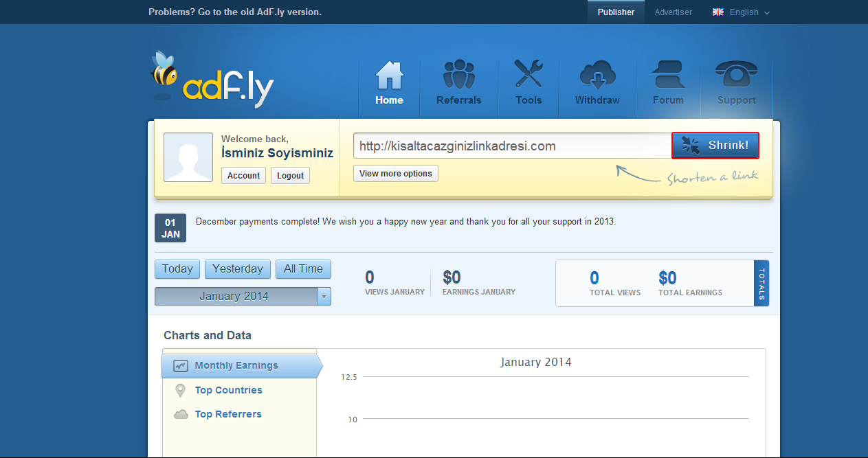Click the Account button
Viewport: 868px width, 458px height.
tap(243, 176)
